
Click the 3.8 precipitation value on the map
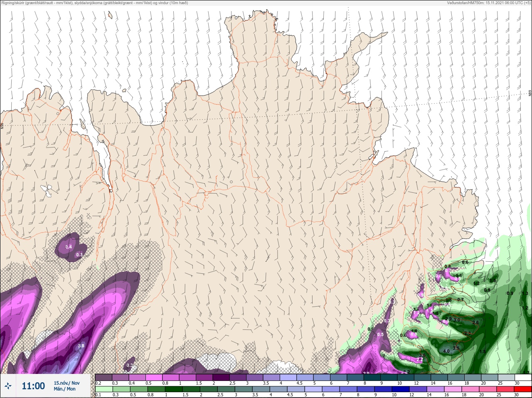(81, 346)
